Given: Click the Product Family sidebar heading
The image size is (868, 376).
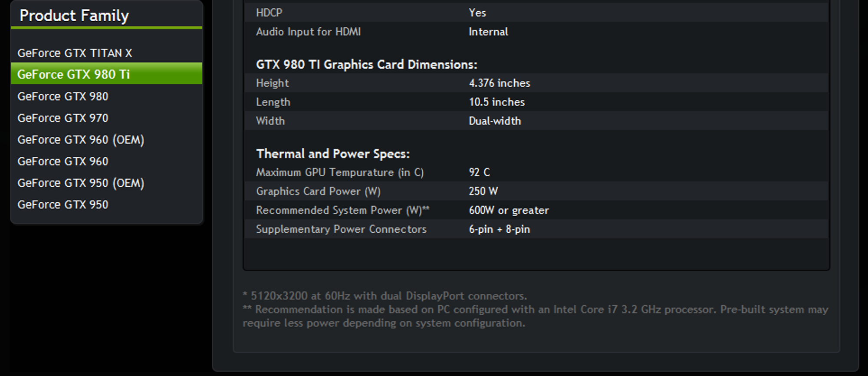Looking at the screenshot, I should point(74,16).
